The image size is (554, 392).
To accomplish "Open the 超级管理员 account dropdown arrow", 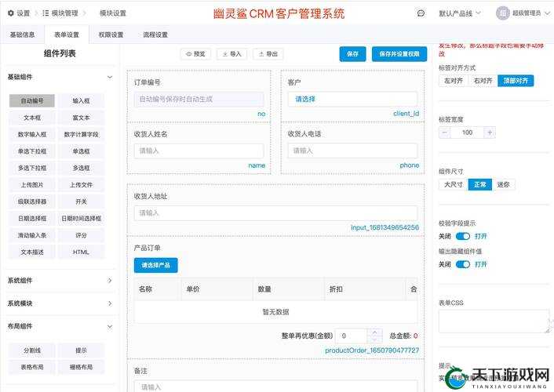I will (547, 13).
